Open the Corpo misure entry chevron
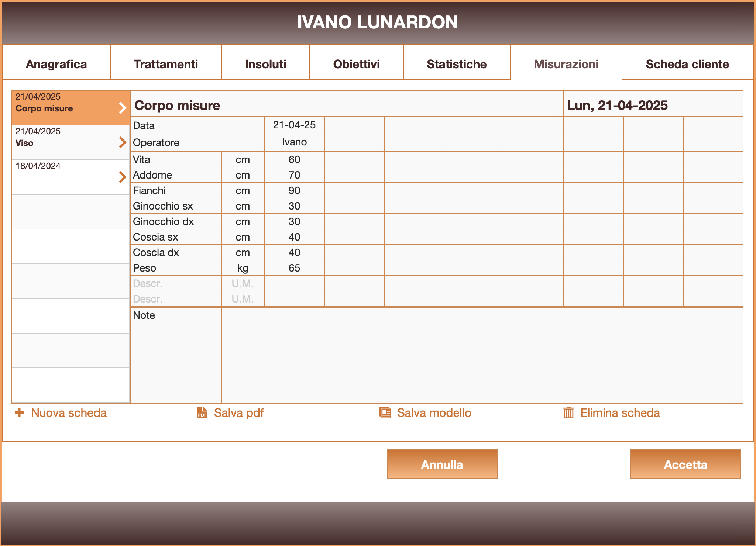Screen dimensions: 756x546 pyautogui.click(x=123, y=108)
